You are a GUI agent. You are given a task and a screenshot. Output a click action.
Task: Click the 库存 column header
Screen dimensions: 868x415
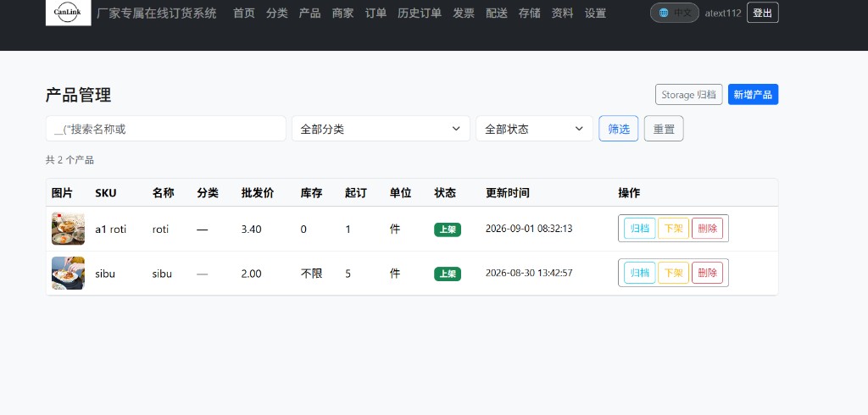coord(311,192)
